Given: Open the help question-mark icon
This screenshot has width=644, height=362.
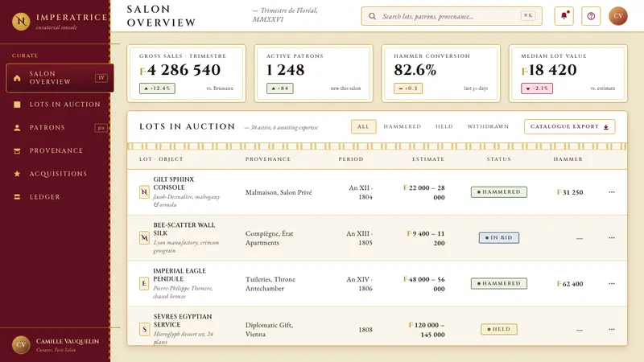Looking at the screenshot, I should click(x=591, y=16).
